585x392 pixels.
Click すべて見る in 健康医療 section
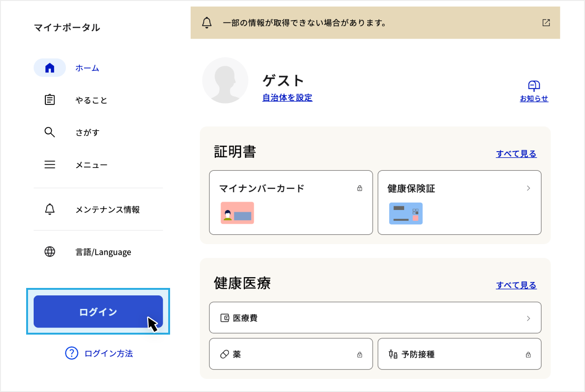tap(516, 285)
